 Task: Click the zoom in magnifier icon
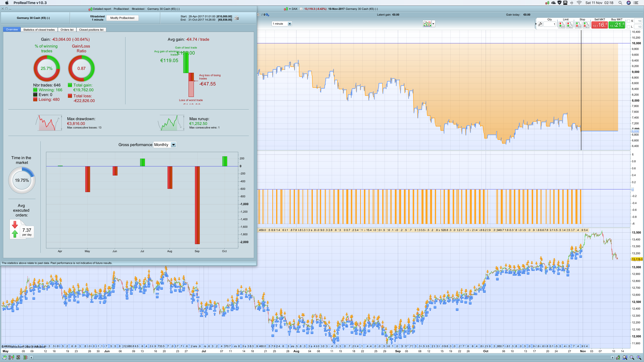pyautogui.click(x=639, y=357)
